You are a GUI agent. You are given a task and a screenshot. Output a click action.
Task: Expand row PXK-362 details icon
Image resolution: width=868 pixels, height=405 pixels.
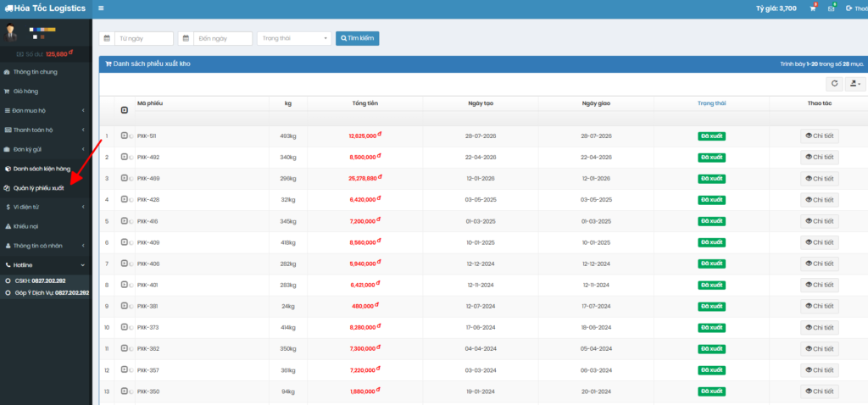[125, 348]
